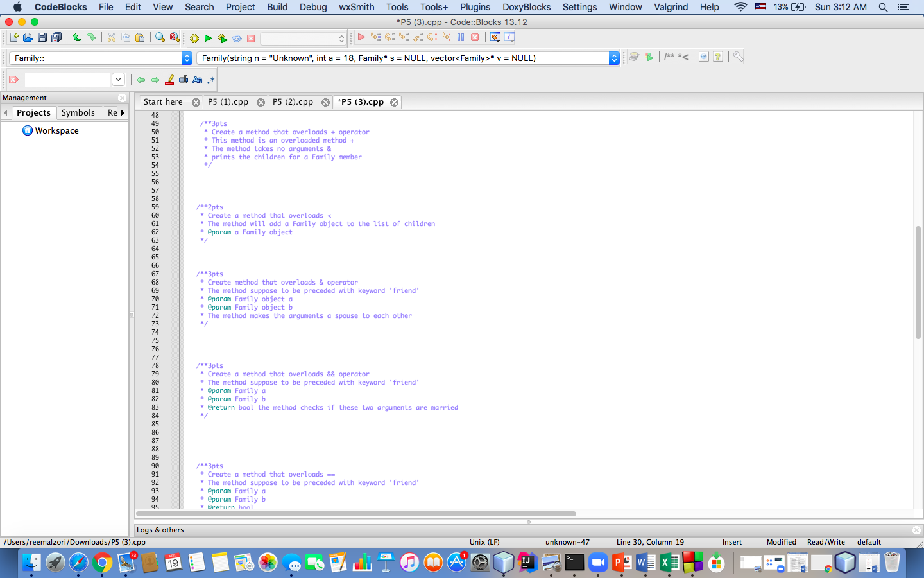Pause the debugger using the Break icon
The height and width of the screenshot is (578, 924).
(x=460, y=37)
